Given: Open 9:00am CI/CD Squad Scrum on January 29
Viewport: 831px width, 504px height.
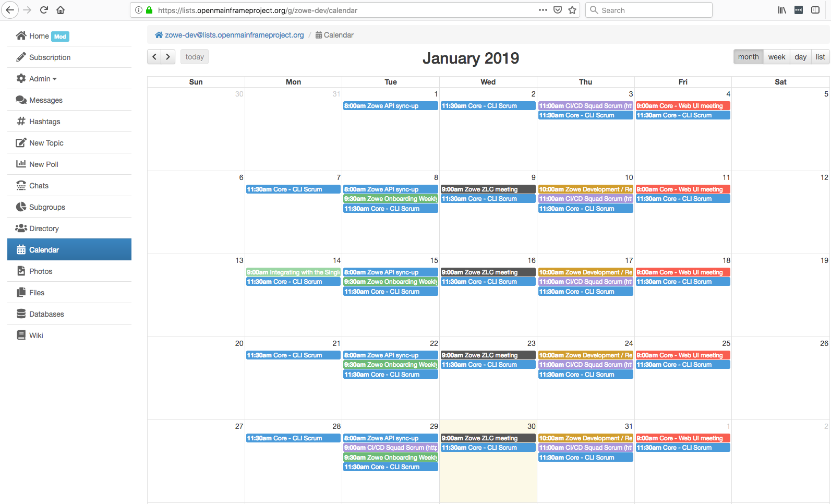Looking at the screenshot, I should coord(391,448).
